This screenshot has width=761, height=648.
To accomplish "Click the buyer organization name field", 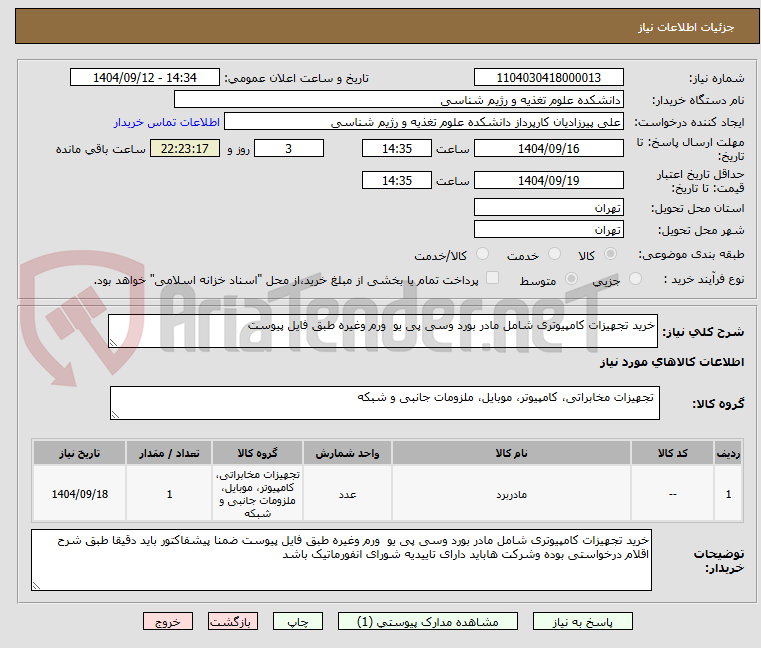I will tap(398, 100).
